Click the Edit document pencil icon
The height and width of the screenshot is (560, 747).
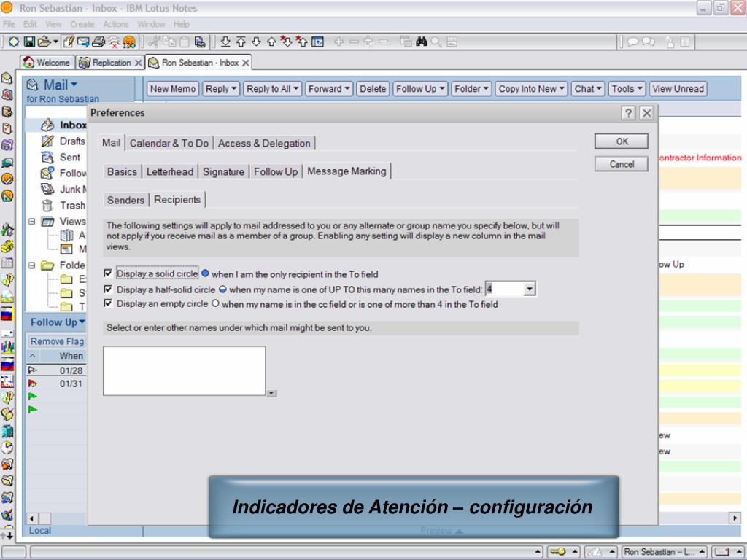[x=68, y=42]
